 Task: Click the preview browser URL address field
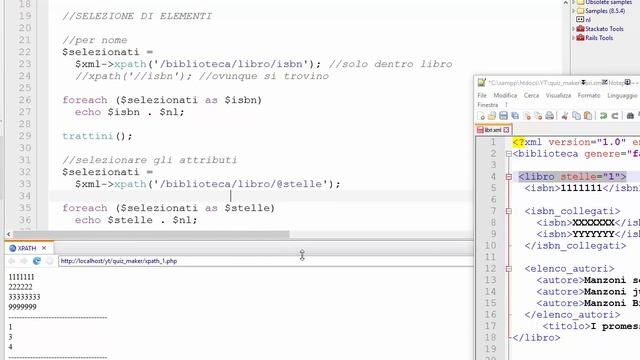(265, 261)
